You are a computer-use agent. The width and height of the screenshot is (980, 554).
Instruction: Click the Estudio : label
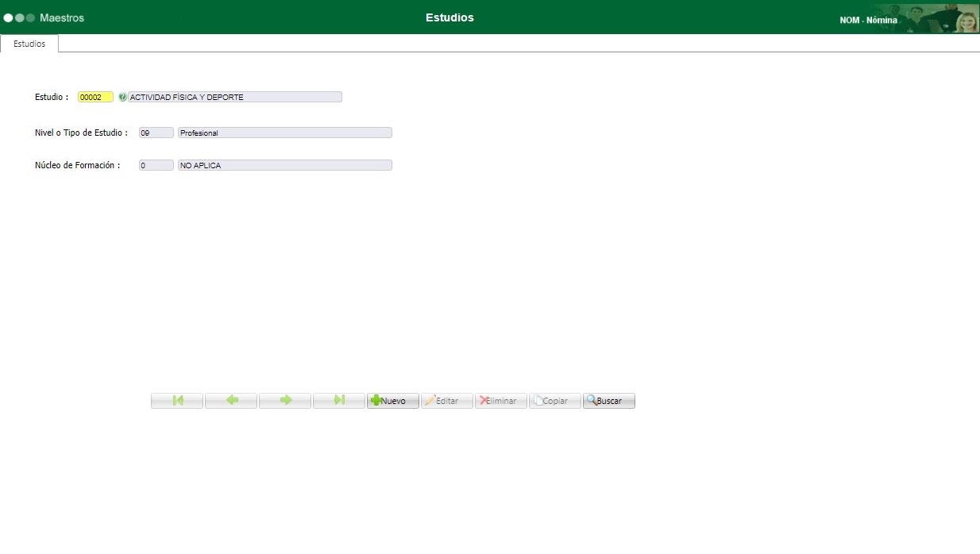pos(52,97)
